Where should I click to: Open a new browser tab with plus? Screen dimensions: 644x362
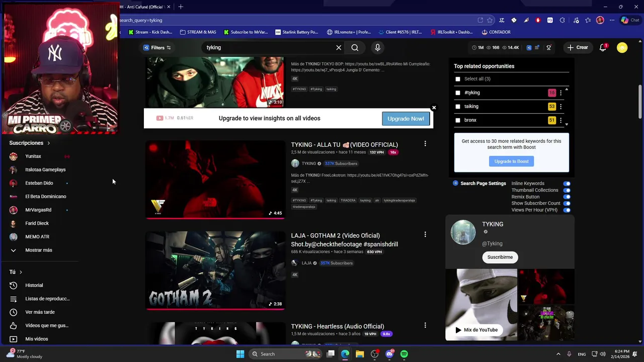pos(181,7)
